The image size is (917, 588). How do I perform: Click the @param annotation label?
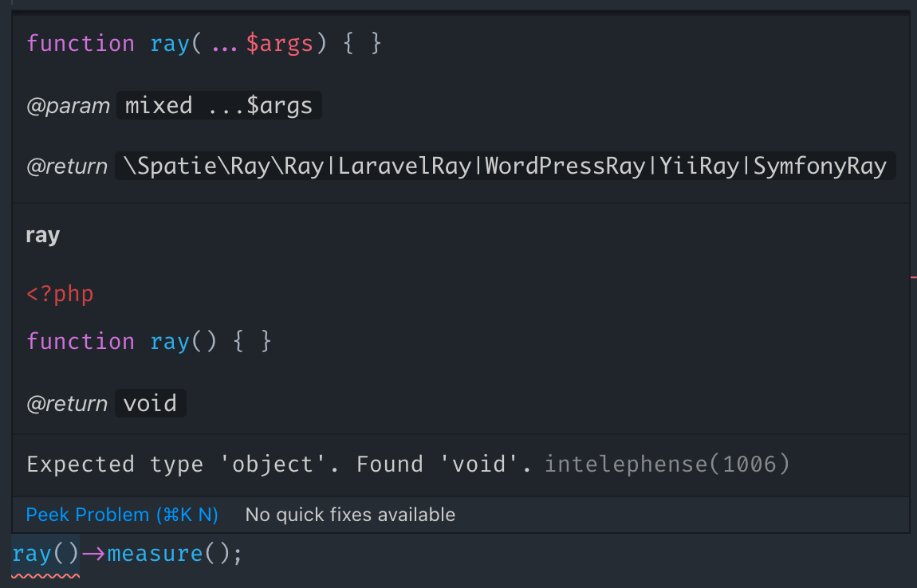68,106
